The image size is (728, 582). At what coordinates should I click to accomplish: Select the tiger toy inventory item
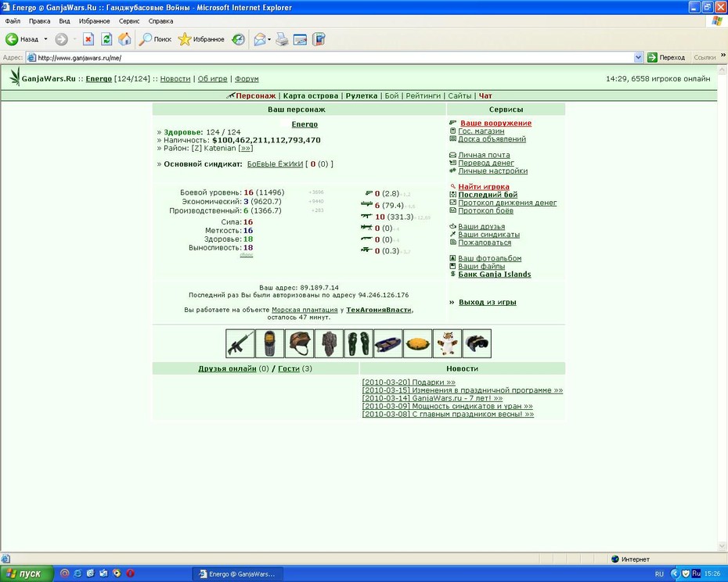pos(447,344)
